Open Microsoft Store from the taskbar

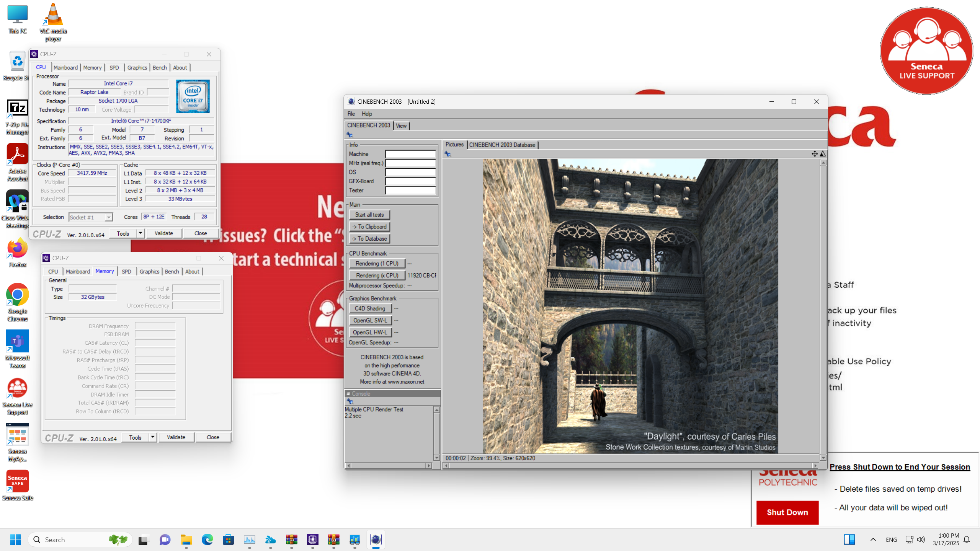[x=228, y=540]
